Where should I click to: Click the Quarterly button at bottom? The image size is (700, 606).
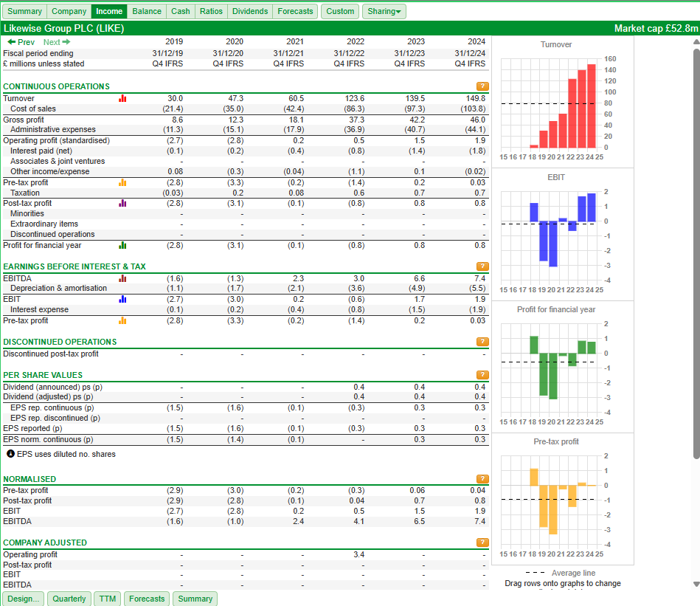[x=69, y=599]
